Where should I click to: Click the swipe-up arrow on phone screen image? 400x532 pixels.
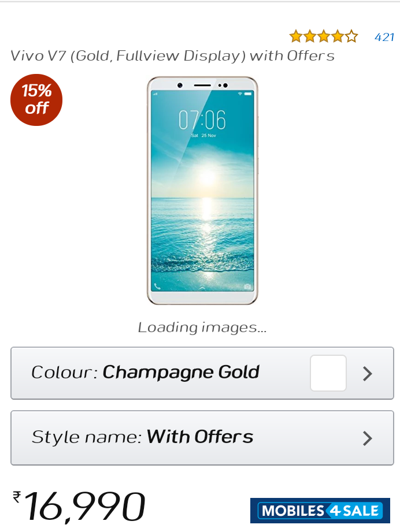coord(202,288)
